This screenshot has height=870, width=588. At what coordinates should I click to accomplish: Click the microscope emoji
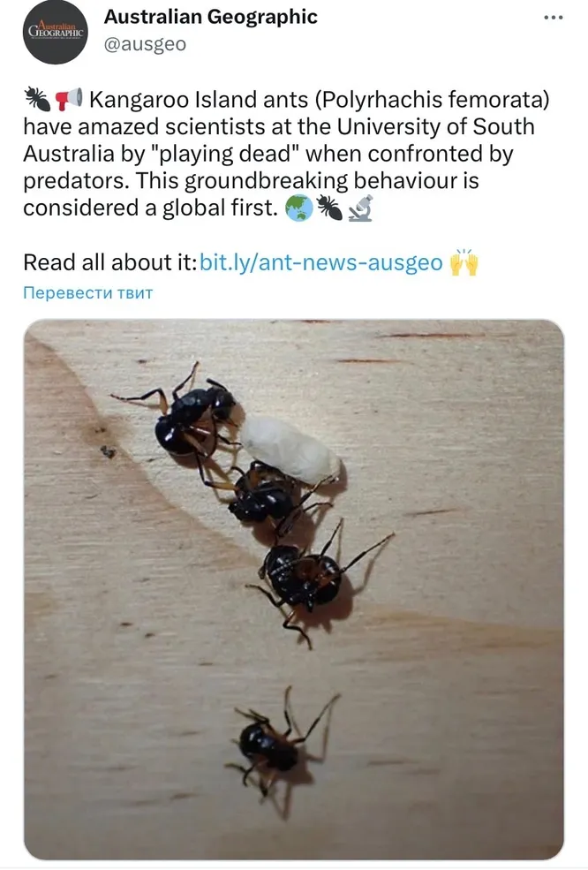coord(360,208)
